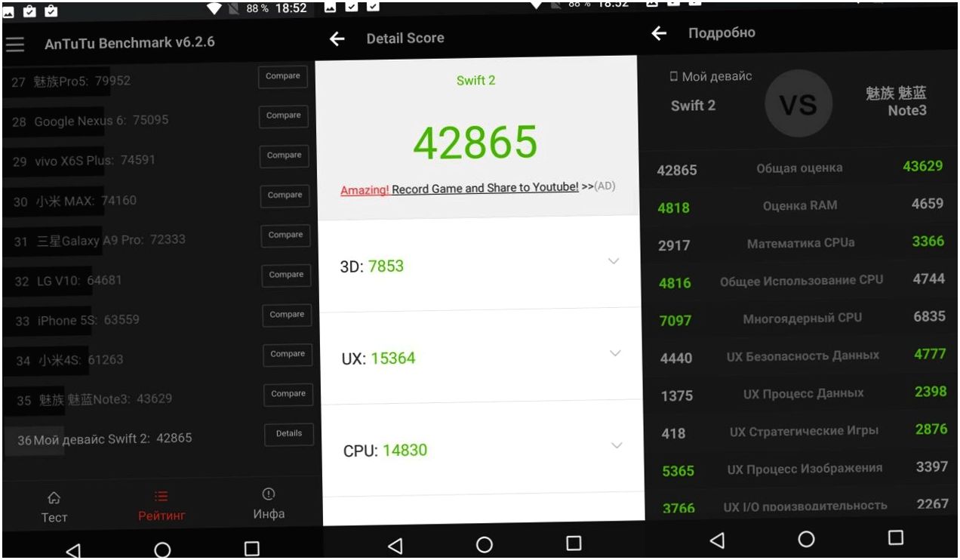The image size is (960, 560).
Task: Select ranking row Мой девайс Swift 2: 42865
Action: point(105,438)
